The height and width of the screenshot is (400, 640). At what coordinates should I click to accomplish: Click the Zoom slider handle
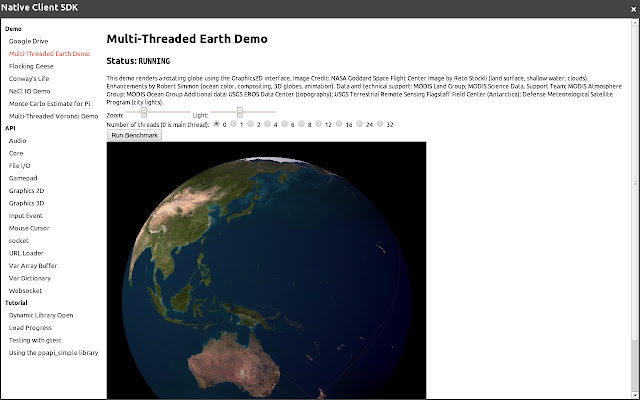tap(144, 112)
